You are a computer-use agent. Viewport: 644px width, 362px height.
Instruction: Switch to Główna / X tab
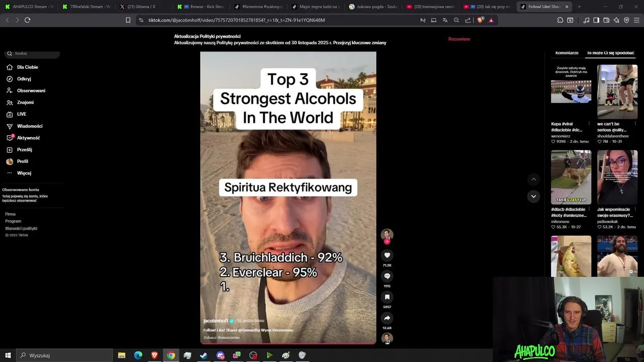point(143,7)
